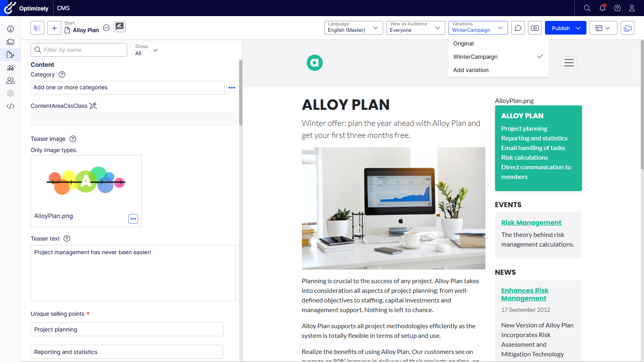Click the preview pane scrollbar
Screen dimensions: 644x362
[x=642, y=105]
